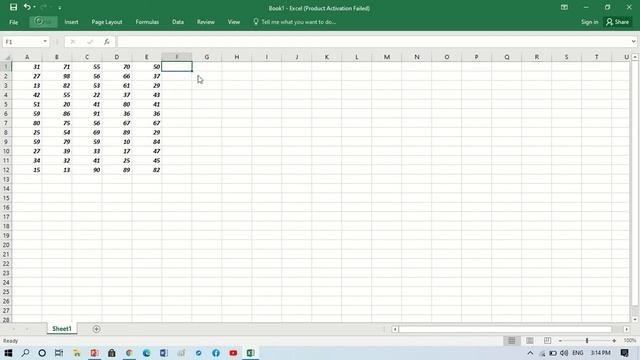
Task: Expand the Name Box dropdown arrow
Action: [45, 42]
